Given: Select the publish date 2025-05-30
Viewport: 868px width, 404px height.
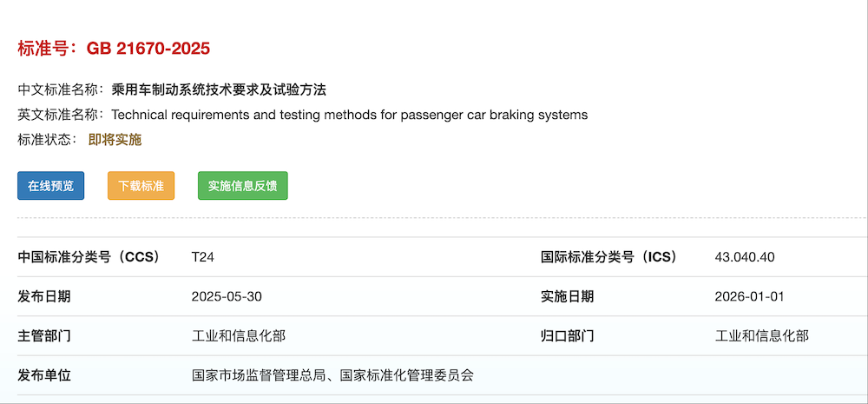Looking at the screenshot, I should pos(227,296).
